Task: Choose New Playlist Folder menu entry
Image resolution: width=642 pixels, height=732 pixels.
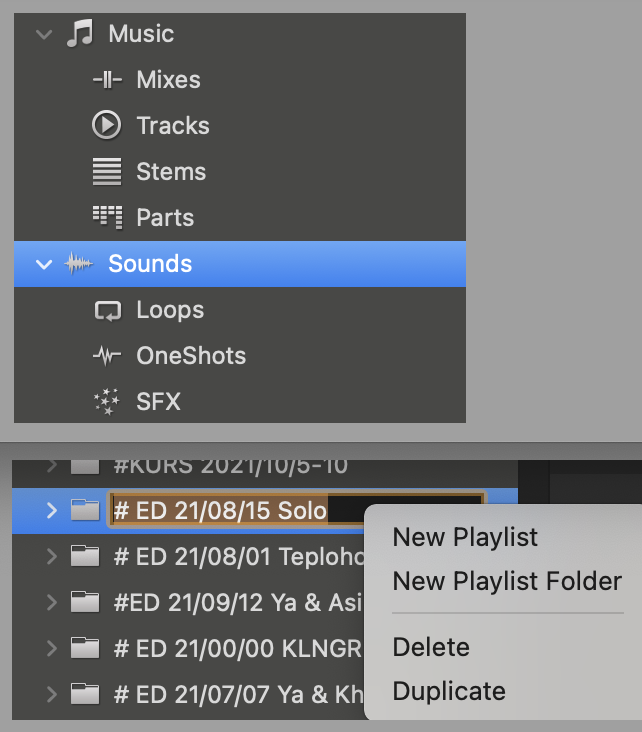Action: 507,581
